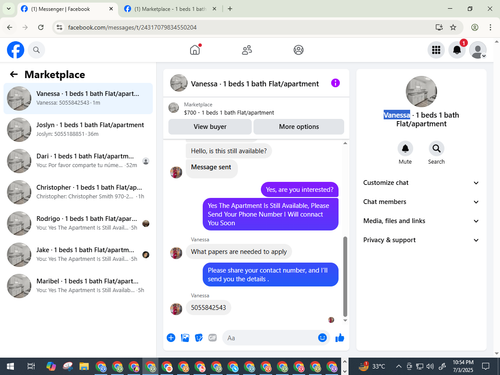Viewport: 500px width, 375px height.
Task: Open File Explorer from taskbar
Action: [84, 367]
